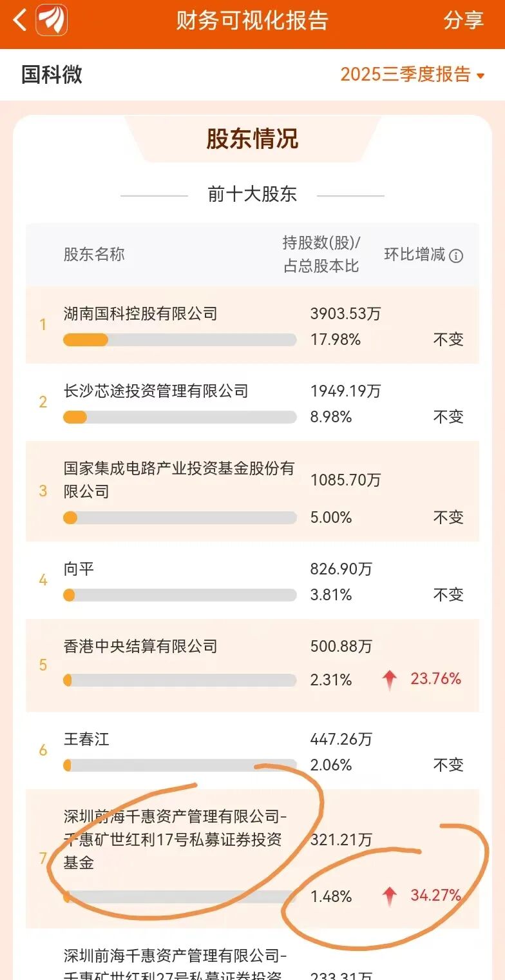Tap shareholder 向平
Viewport: 505px width, 980px height.
(79, 569)
